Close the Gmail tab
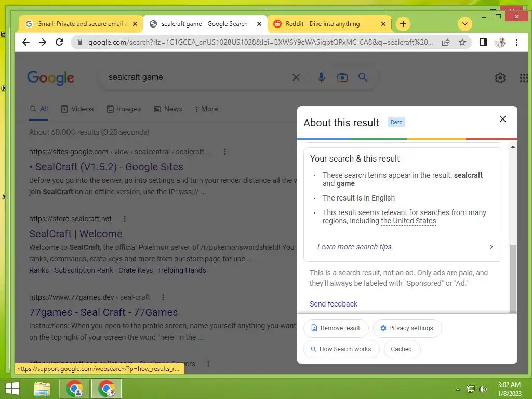The image size is (532, 399). (135, 24)
